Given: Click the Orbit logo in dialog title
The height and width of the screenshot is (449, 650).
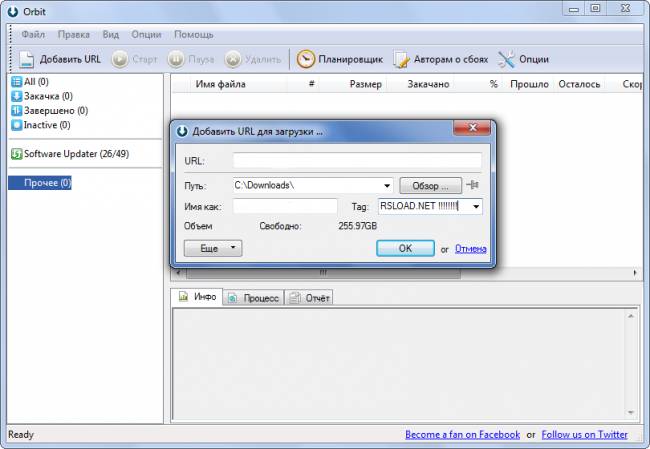Looking at the screenshot, I should 182,131.
